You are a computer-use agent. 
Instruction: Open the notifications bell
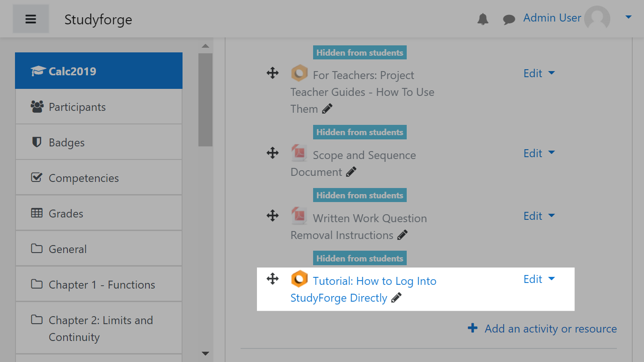point(483,19)
